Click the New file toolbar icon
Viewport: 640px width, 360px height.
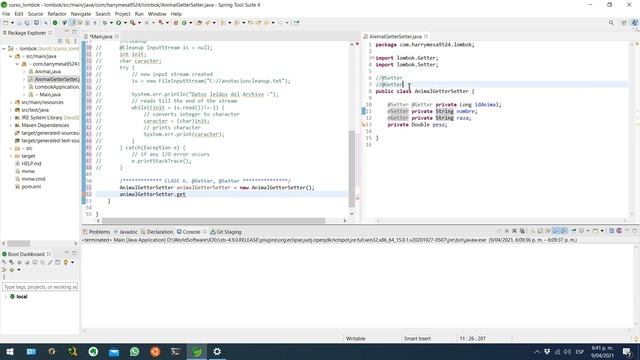pyautogui.click(x=6, y=23)
